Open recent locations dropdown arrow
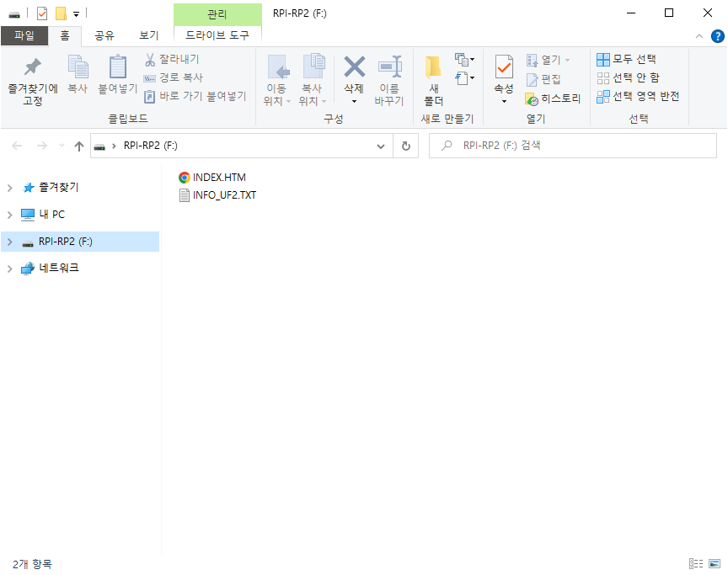 coord(62,146)
